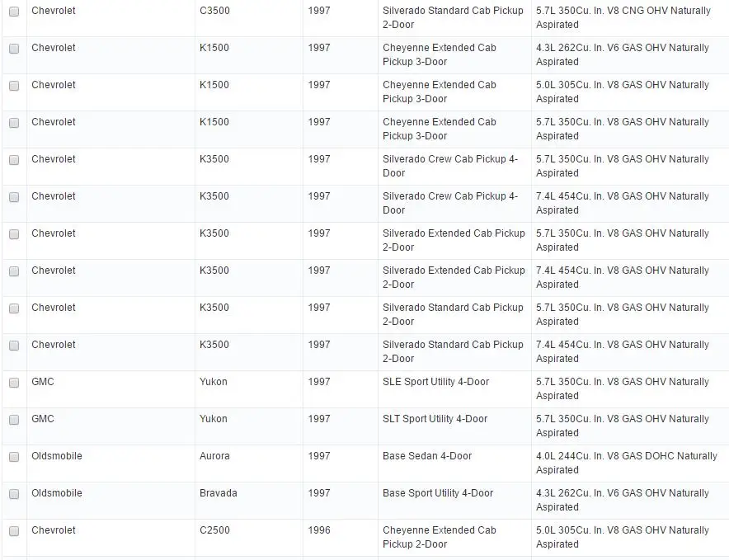This screenshot has height=560, width=729.
Task: Click Oldsmobile make in Aurora row
Action: point(57,456)
